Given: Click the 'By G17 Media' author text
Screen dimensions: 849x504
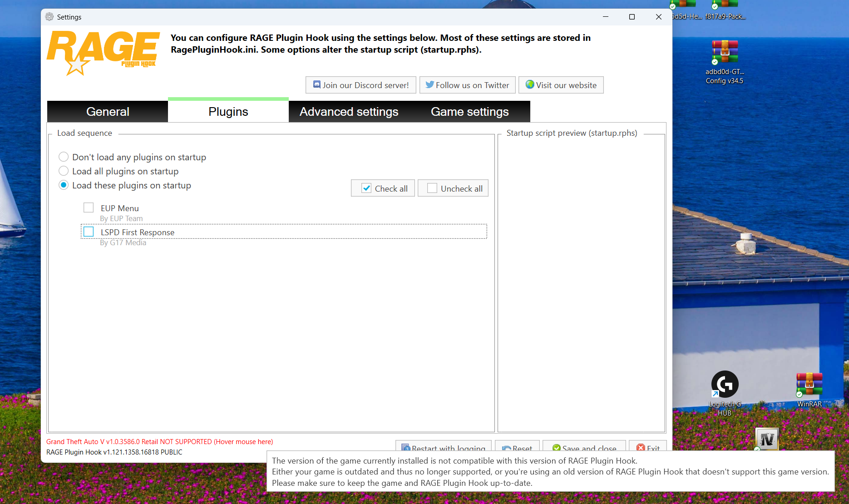Looking at the screenshot, I should point(123,242).
